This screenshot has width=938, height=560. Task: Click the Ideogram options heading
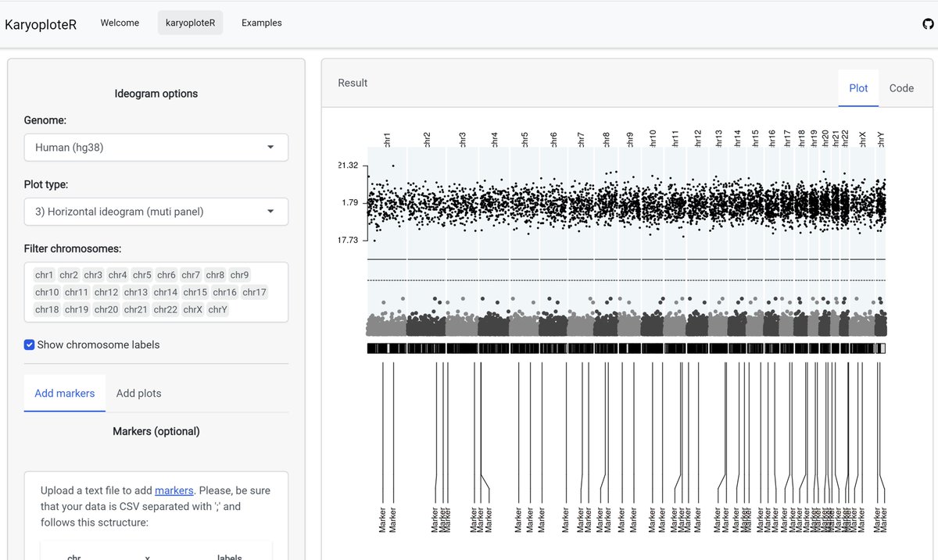(x=156, y=94)
